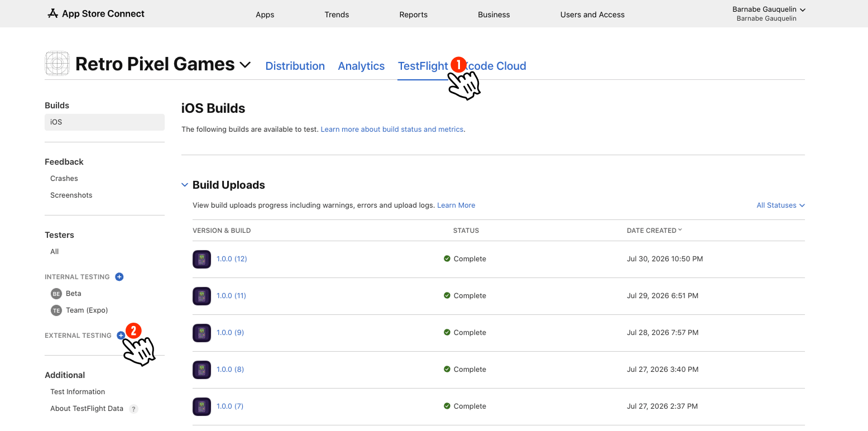Click the green Complete checkmark for build 12

pyautogui.click(x=447, y=259)
